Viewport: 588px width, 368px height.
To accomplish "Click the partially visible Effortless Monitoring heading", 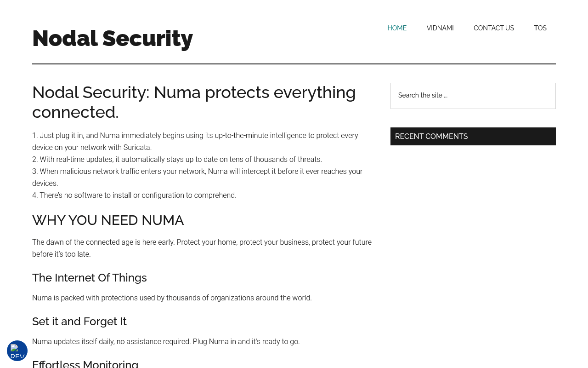I will coord(85,363).
